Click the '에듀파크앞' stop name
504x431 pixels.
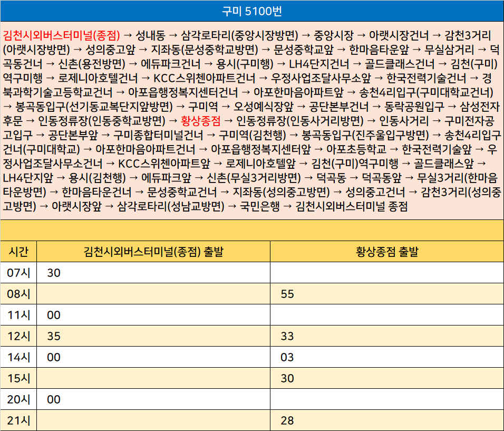166,178
